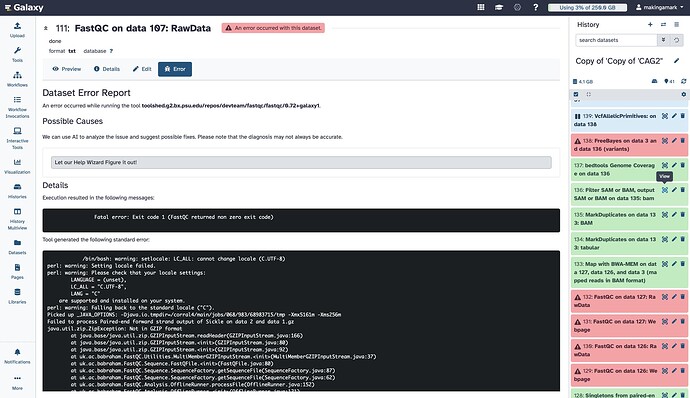This screenshot has height=398, width=690.
Task: Open the Tools wrench panel
Action: [x=17, y=54]
